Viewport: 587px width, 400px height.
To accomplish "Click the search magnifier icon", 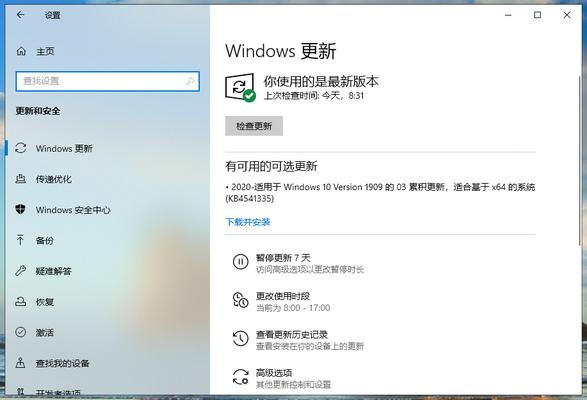I will (x=190, y=81).
